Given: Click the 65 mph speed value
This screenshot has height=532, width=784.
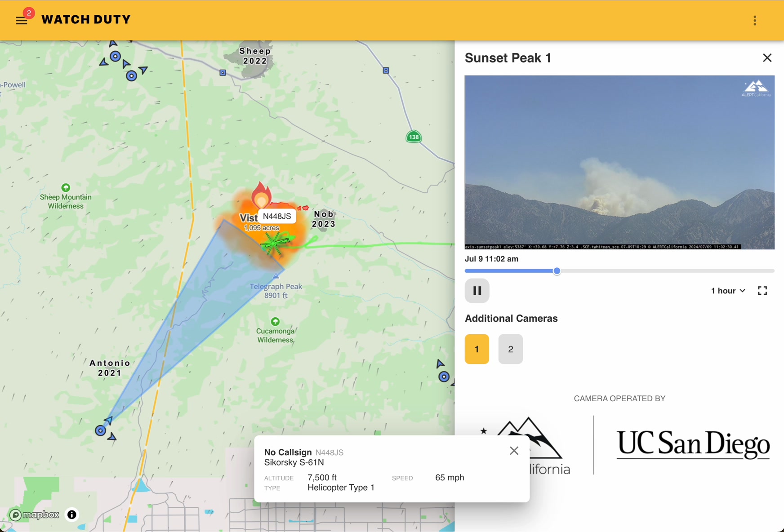Looking at the screenshot, I should click(x=450, y=477).
